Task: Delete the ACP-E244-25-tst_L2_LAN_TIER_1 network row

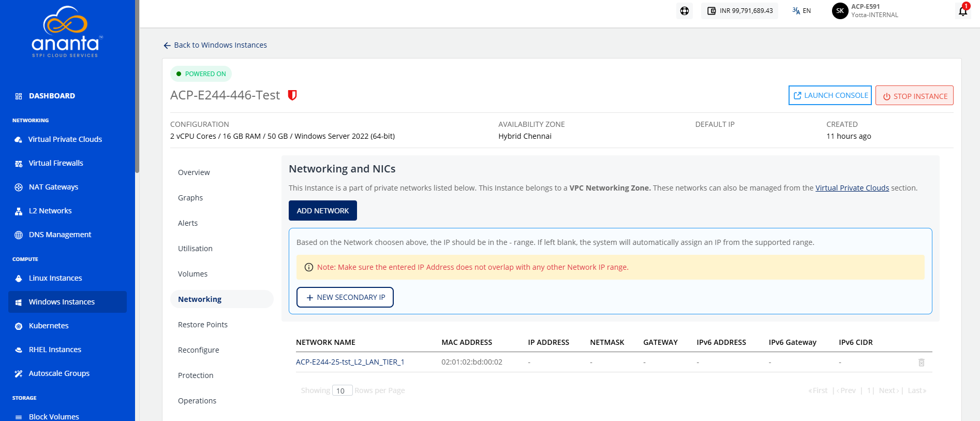Action: coord(922,362)
